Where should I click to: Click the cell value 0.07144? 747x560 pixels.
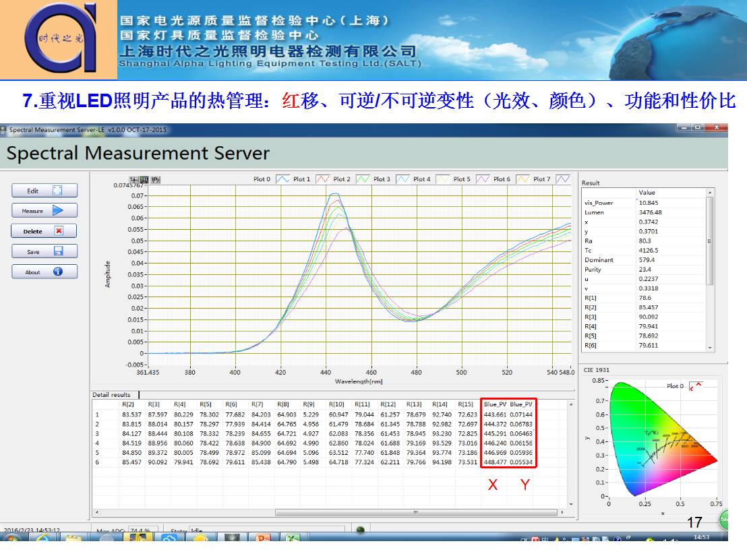click(521, 414)
